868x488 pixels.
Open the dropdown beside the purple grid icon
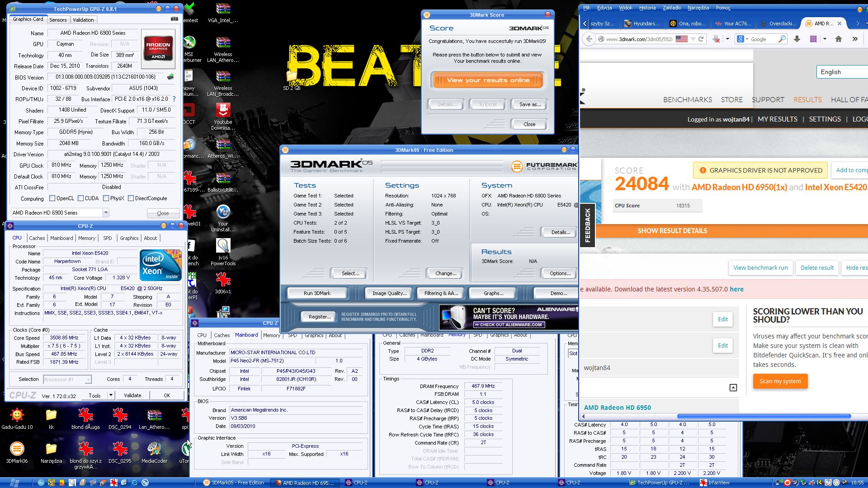tap(825, 39)
